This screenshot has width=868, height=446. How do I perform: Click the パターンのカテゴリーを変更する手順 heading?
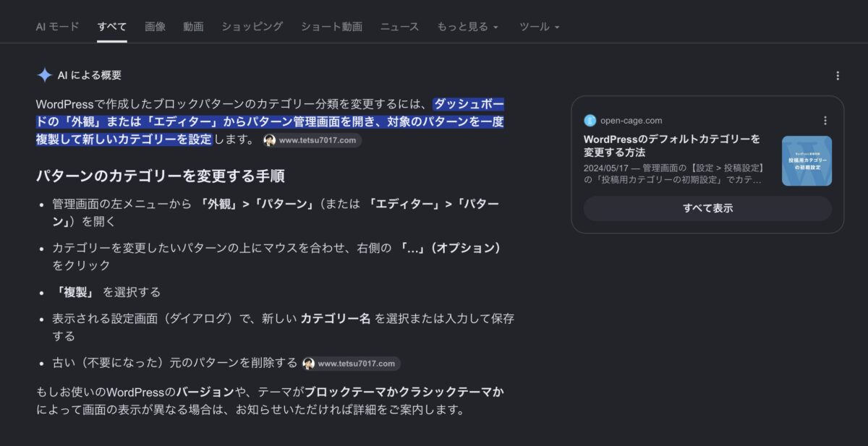pyautogui.click(x=160, y=176)
